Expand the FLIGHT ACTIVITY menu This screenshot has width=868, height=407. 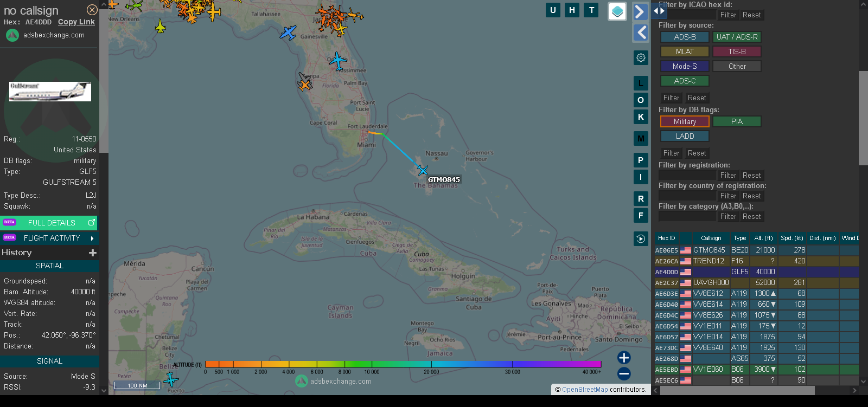(x=50, y=238)
